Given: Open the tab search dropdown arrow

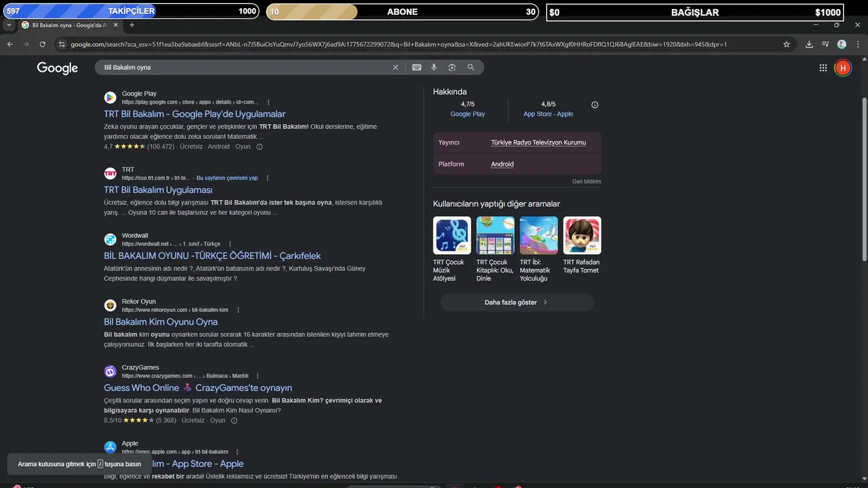Looking at the screenshot, I should click(8, 25).
